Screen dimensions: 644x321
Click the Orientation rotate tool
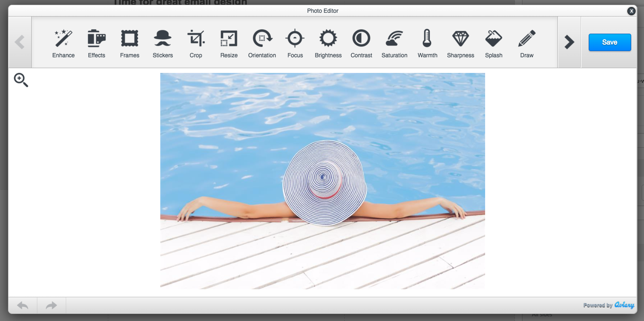click(x=262, y=43)
